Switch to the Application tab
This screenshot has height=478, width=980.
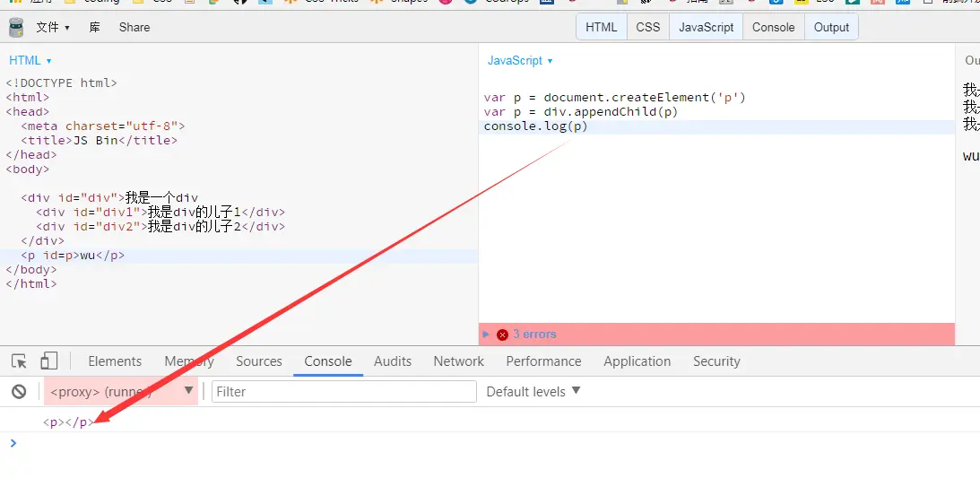click(x=637, y=361)
